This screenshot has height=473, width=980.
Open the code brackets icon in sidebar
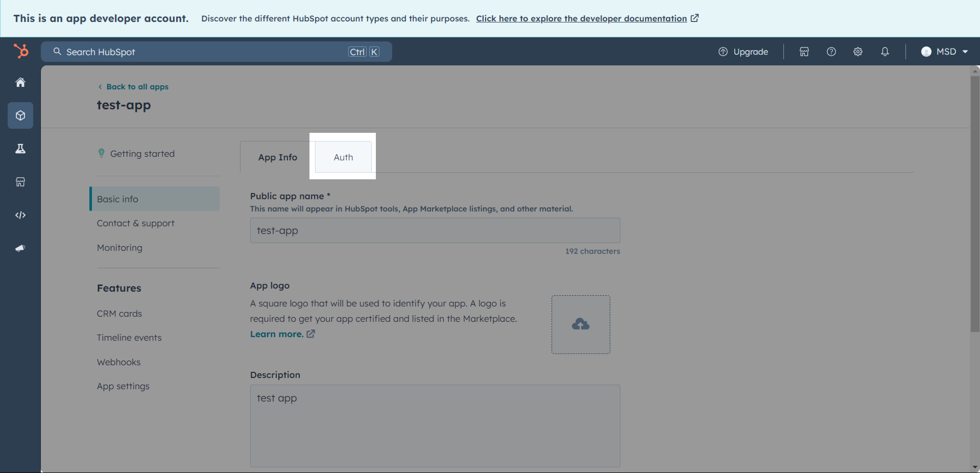[x=20, y=215]
